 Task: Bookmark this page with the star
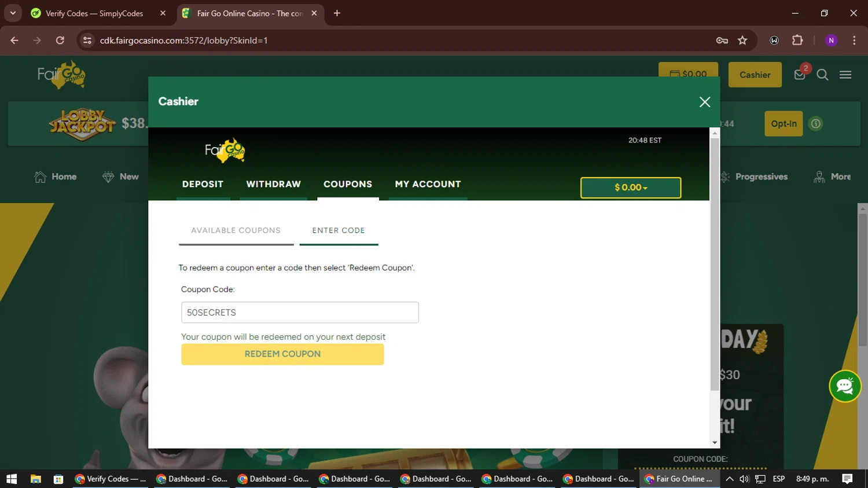742,41
